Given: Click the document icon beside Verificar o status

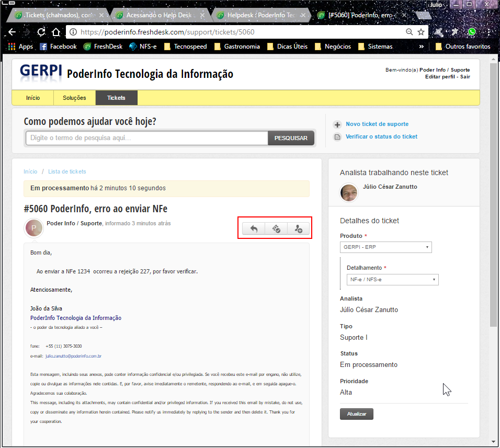Looking at the screenshot, I should (x=337, y=137).
